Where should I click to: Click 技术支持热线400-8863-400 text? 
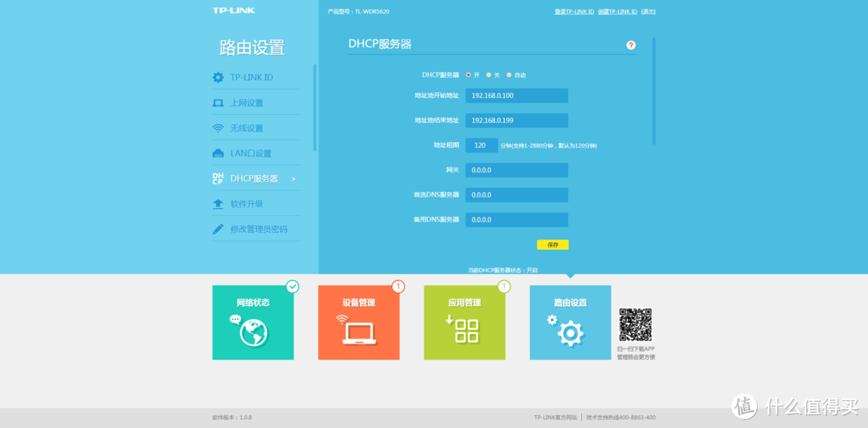(x=621, y=418)
